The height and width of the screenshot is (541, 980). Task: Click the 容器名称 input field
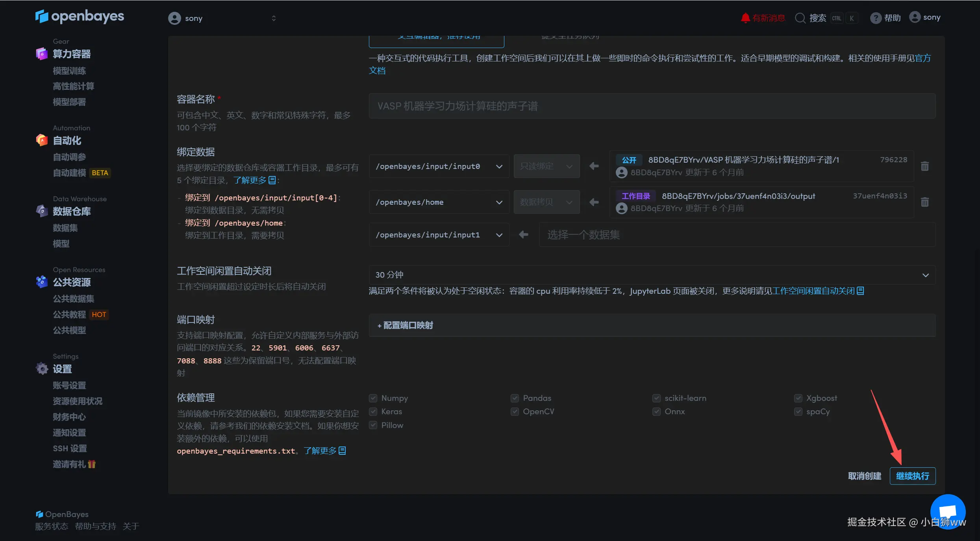652,106
